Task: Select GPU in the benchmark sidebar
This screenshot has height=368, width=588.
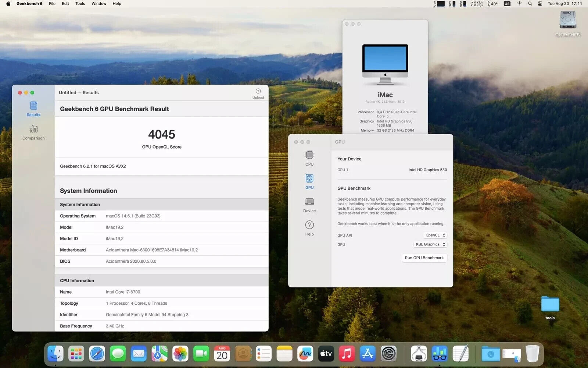Action: [x=309, y=181]
